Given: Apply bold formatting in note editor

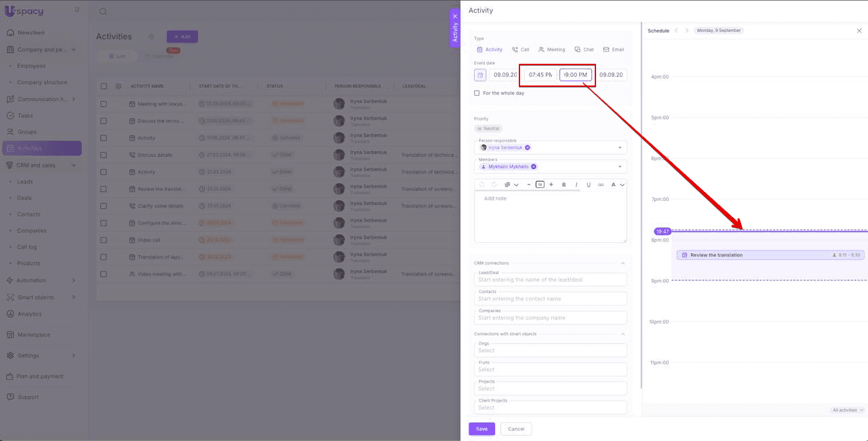Looking at the screenshot, I should [x=564, y=185].
